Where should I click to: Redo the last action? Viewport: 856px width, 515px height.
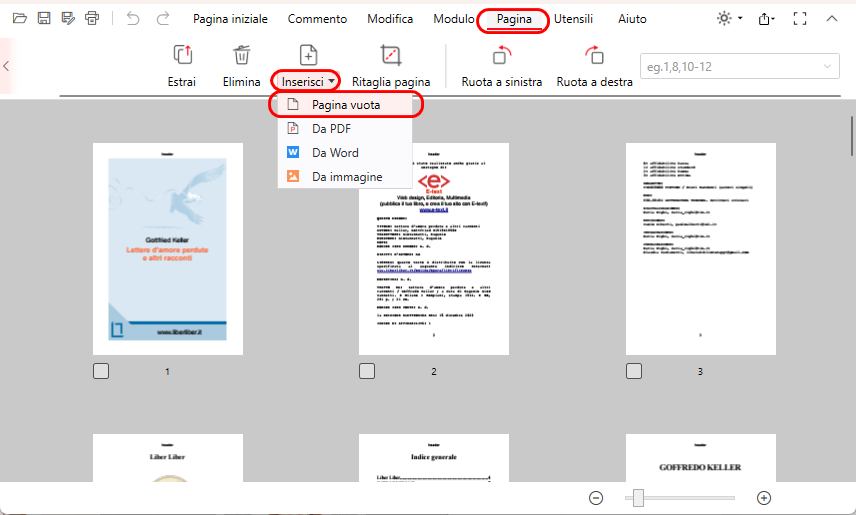point(163,19)
